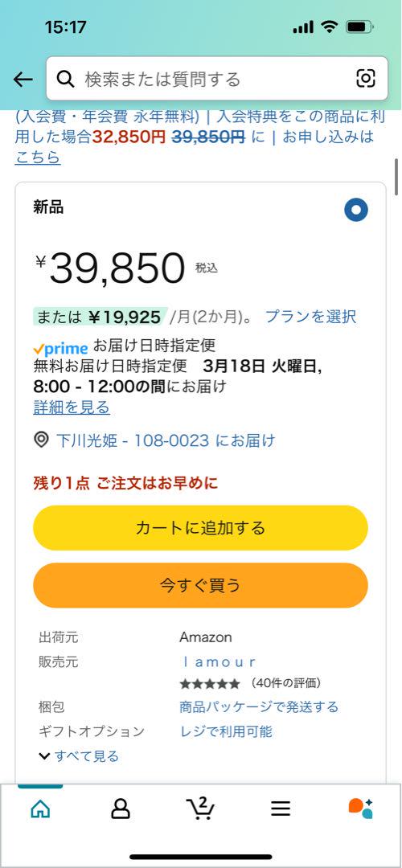Change delivery address 下川光姫 108-0023
Image resolution: width=402 pixels, height=868 pixels.
click(166, 440)
